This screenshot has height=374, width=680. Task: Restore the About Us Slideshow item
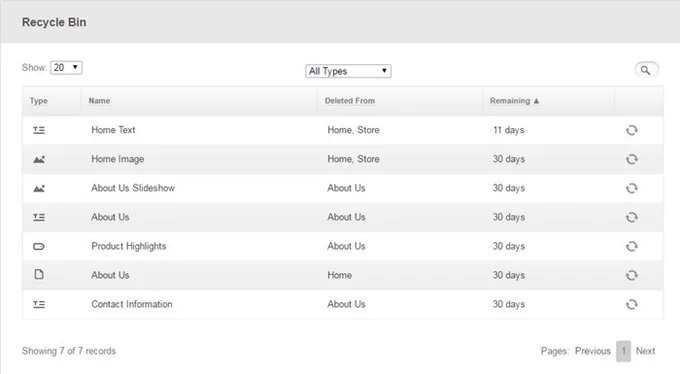631,188
